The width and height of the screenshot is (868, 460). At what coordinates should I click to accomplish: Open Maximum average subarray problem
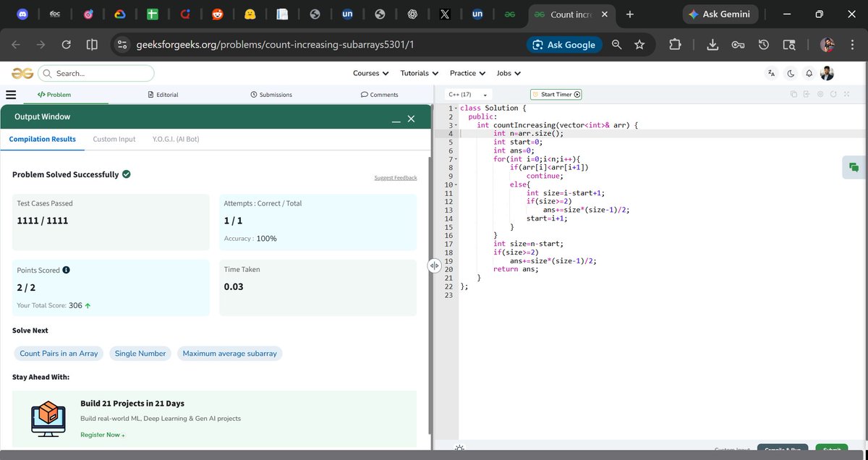point(229,354)
